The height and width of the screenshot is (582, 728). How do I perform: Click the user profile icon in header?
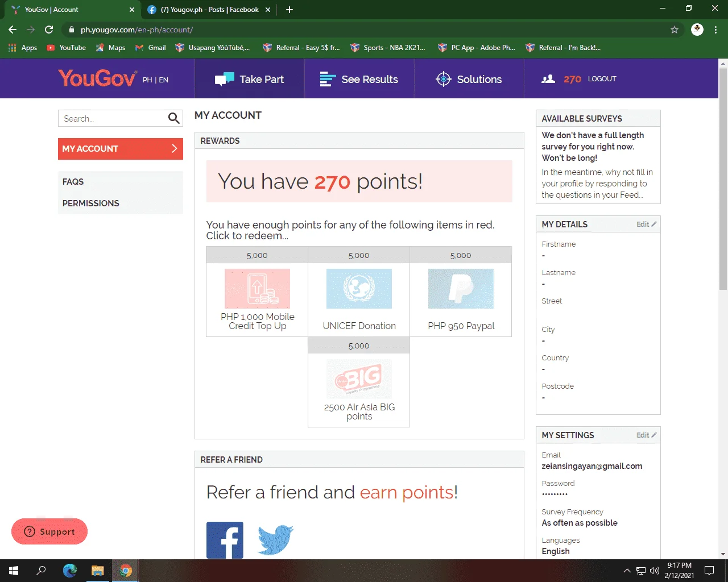[x=548, y=79]
